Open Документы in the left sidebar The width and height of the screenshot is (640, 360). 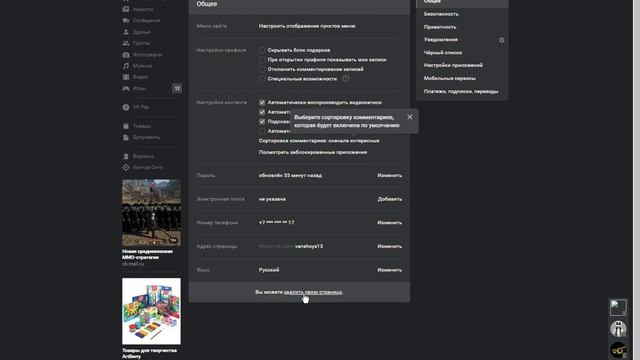point(146,137)
